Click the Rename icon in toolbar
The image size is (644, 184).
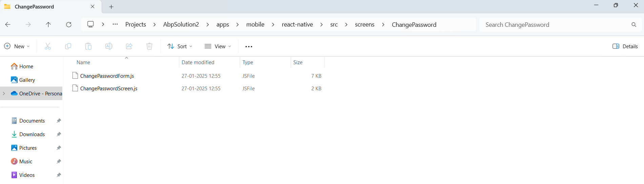[109, 47]
